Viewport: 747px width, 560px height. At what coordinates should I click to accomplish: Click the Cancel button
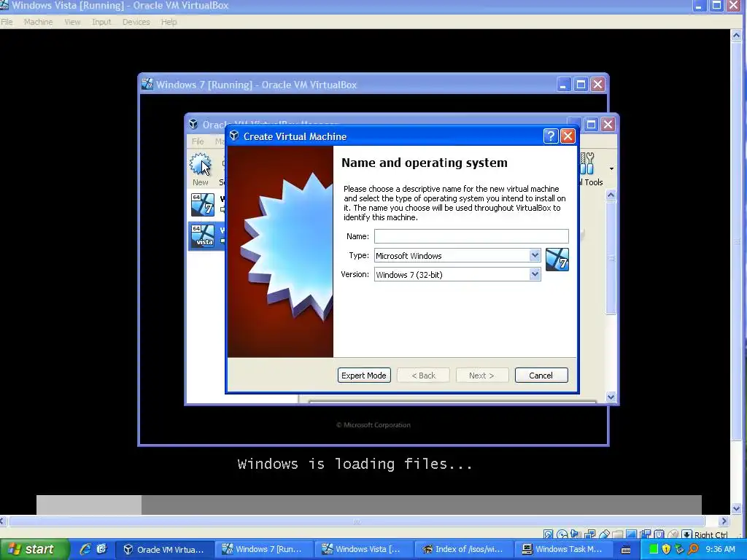pos(541,376)
